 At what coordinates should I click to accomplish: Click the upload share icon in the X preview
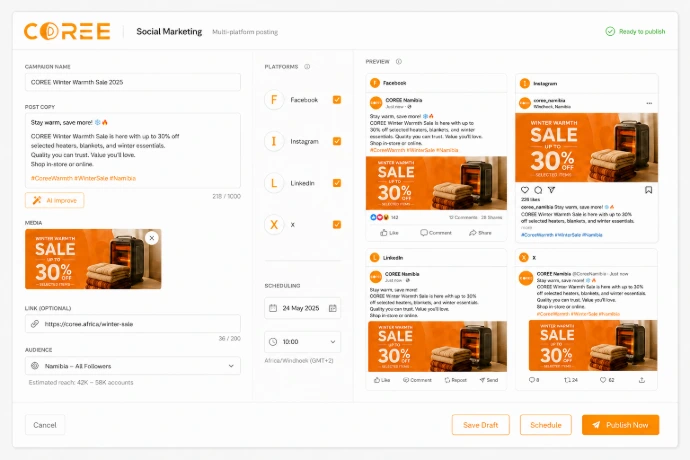click(x=642, y=380)
